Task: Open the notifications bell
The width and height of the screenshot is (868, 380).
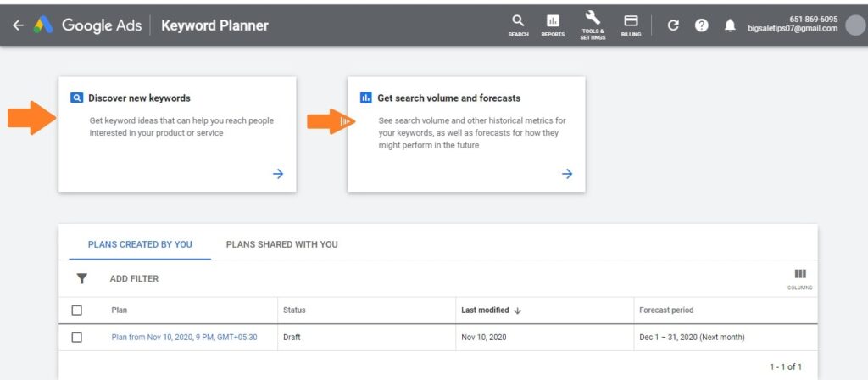Action: click(x=731, y=25)
